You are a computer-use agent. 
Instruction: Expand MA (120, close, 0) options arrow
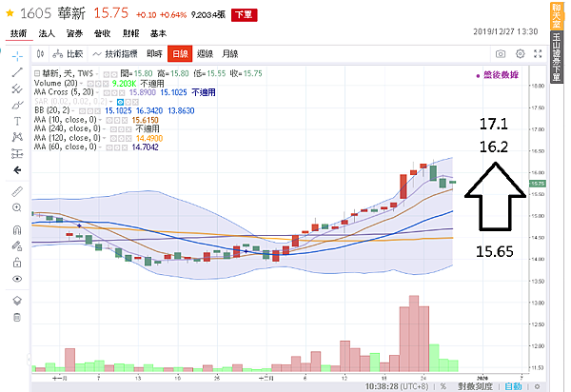pyautogui.click(x=105, y=139)
